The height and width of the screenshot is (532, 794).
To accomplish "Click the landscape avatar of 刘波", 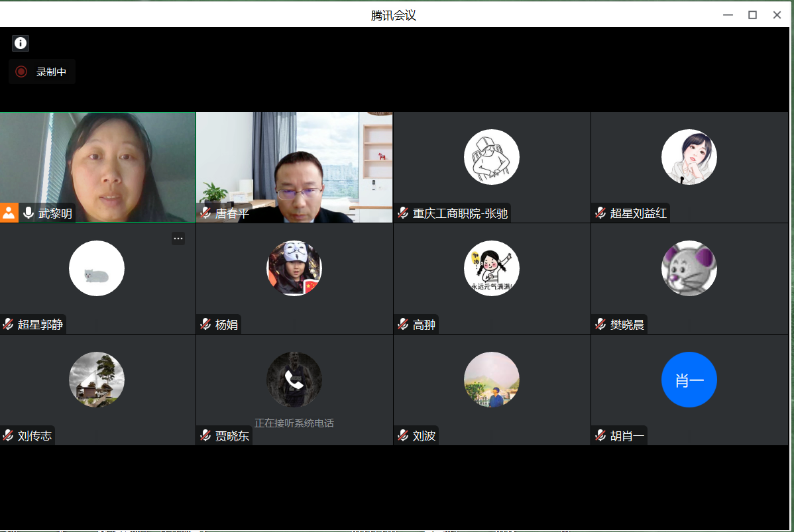I will pyautogui.click(x=492, y=380).
